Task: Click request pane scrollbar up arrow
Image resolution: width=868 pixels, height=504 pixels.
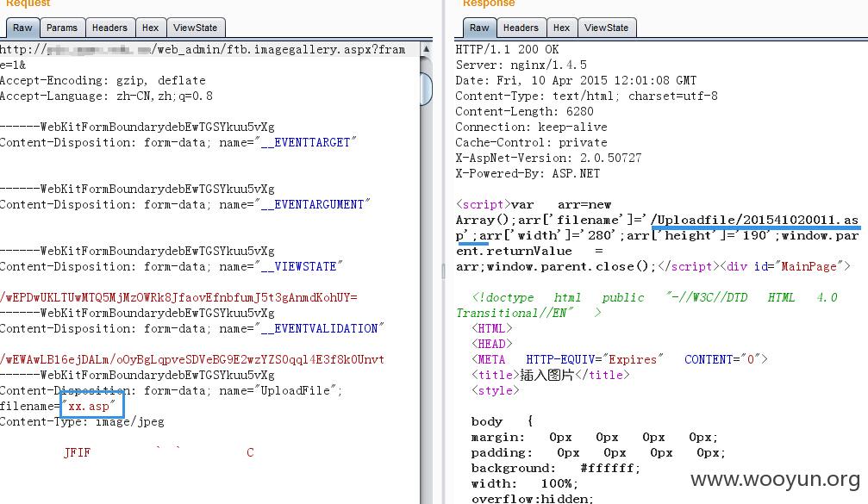Action: tap(426, 49)
